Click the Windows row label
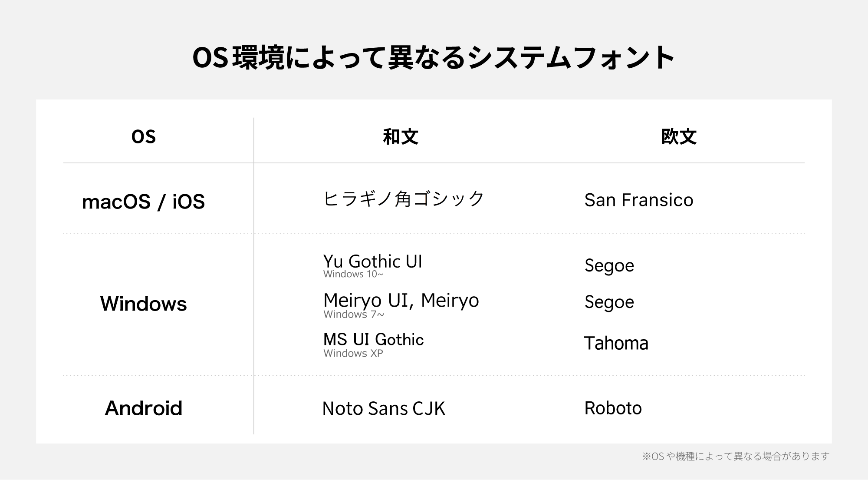This screenshot has width=868, height=480. (x=143, y=304)
